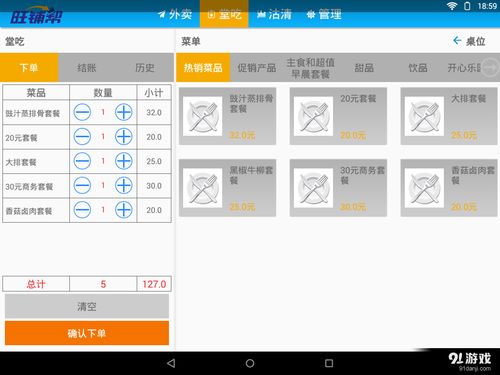Open the 沽清 sold-out section
This screenshot has width=500, height=375.
point(274,14)
